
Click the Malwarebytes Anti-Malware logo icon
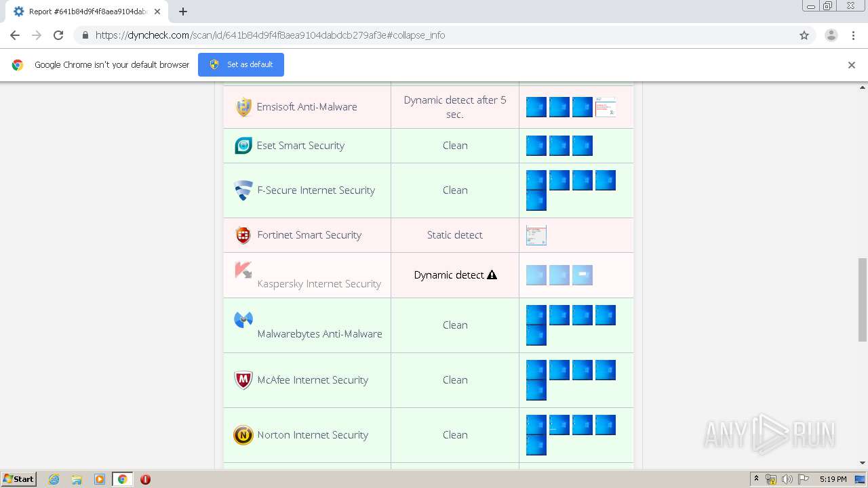pos(243,320)
